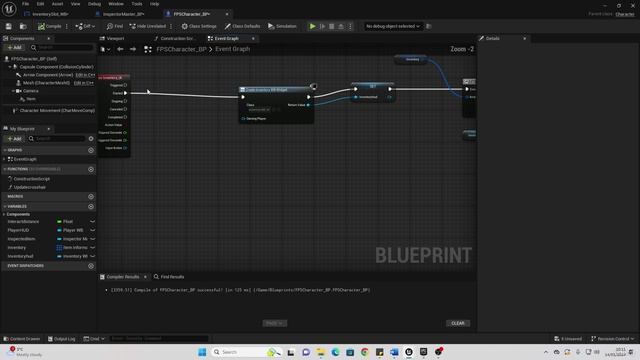Focus the Components panel search field
640x360 pixels.
point(61,48)
